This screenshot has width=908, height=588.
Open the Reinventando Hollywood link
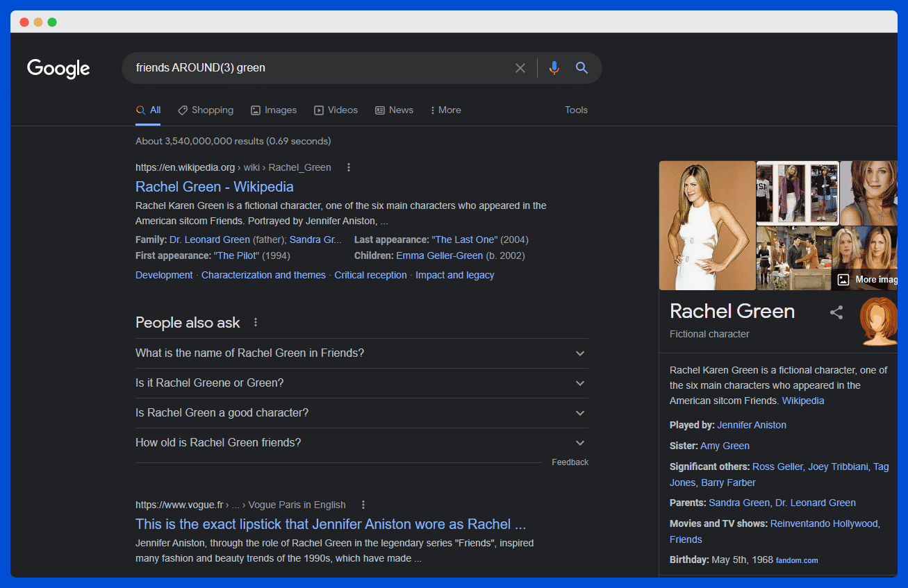pyautogui.click(x=825, y=523)
